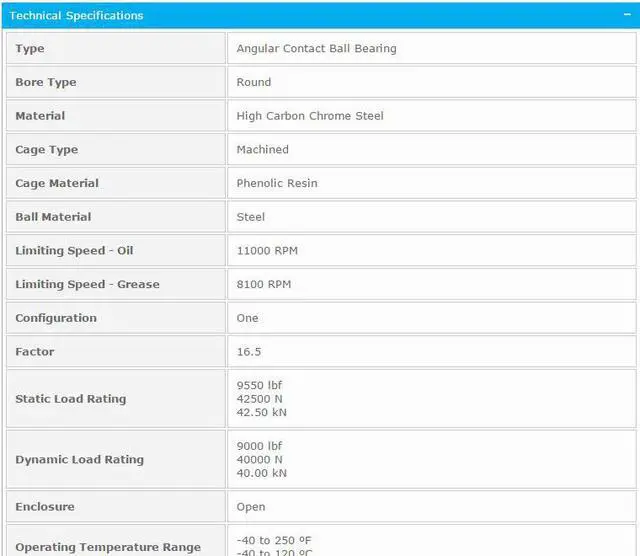Select the Machined cage value
Viewport: 640px width, 556px height.
tap(262, 149)
